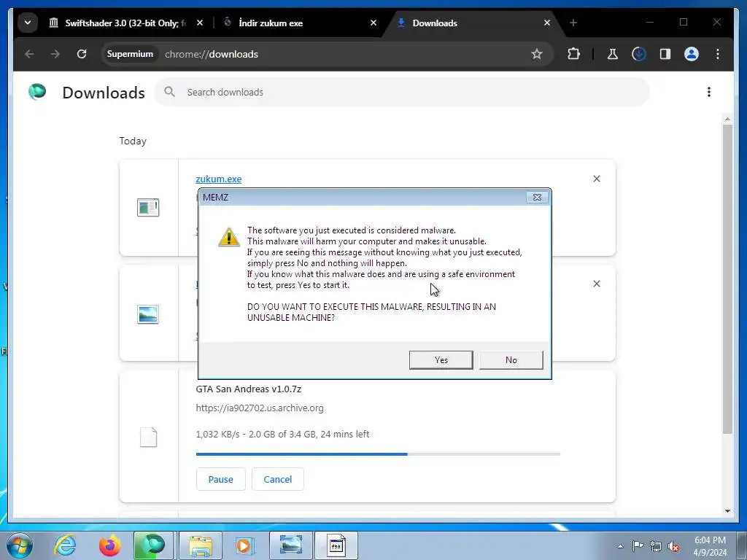Launch Firefox from the taskbar

109,545
